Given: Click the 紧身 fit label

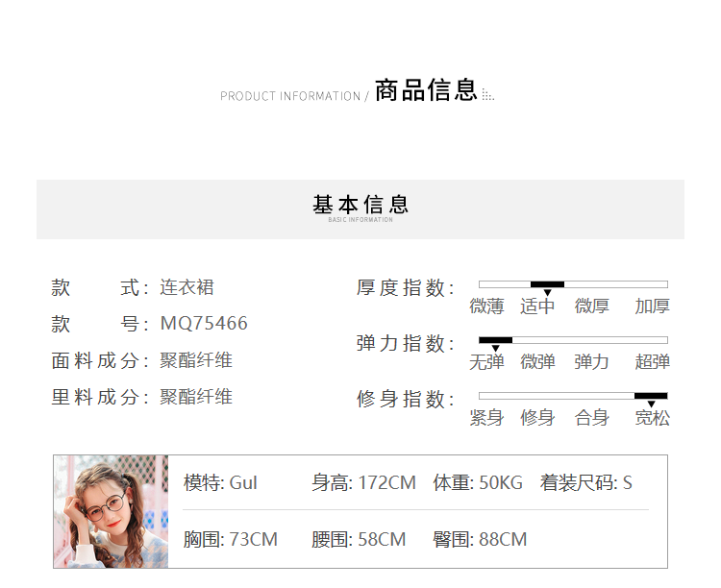Looking at the screenshot, I should point(486,418).
